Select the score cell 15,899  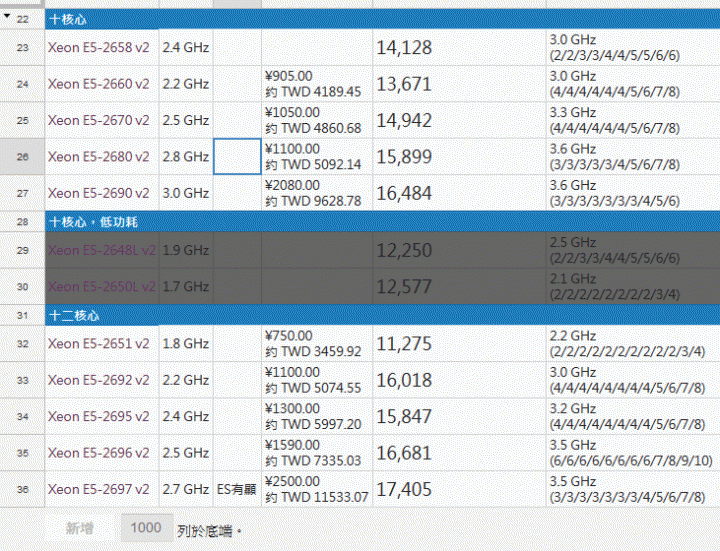(x=459, y=157)
